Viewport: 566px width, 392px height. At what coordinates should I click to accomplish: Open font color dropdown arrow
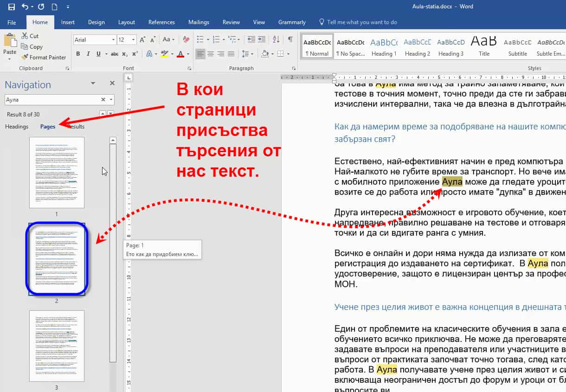pos(187,54)
